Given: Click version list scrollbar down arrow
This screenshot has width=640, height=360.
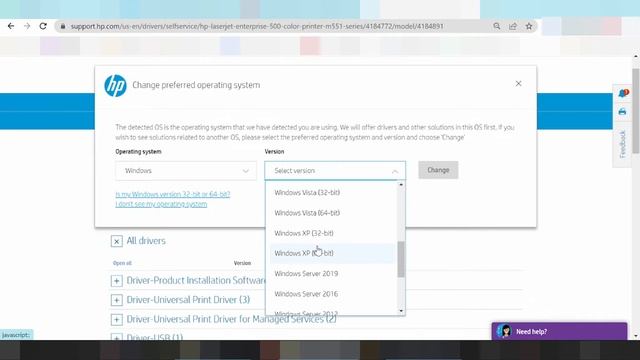Looking at the screenshot, I should pos(401,311).
